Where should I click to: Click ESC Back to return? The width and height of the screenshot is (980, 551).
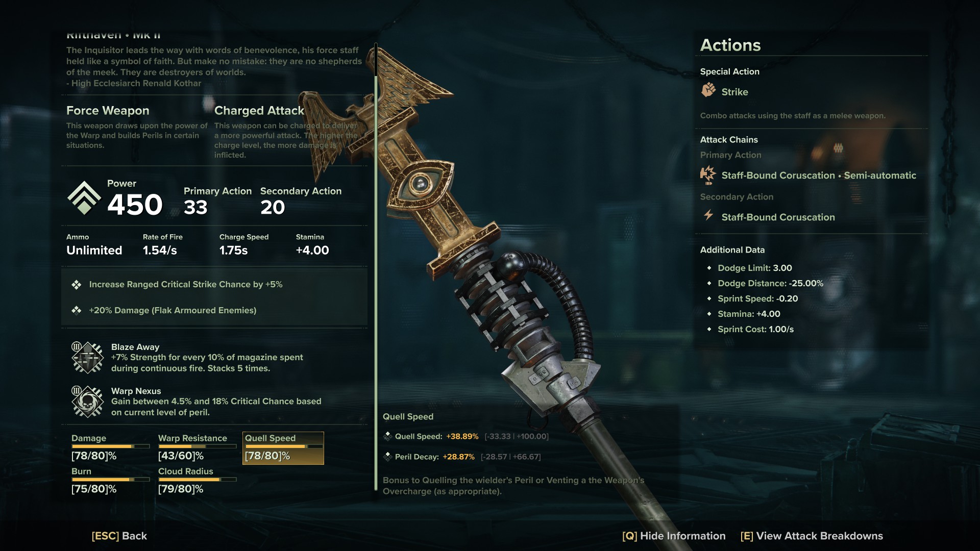(x=119, y=536)
